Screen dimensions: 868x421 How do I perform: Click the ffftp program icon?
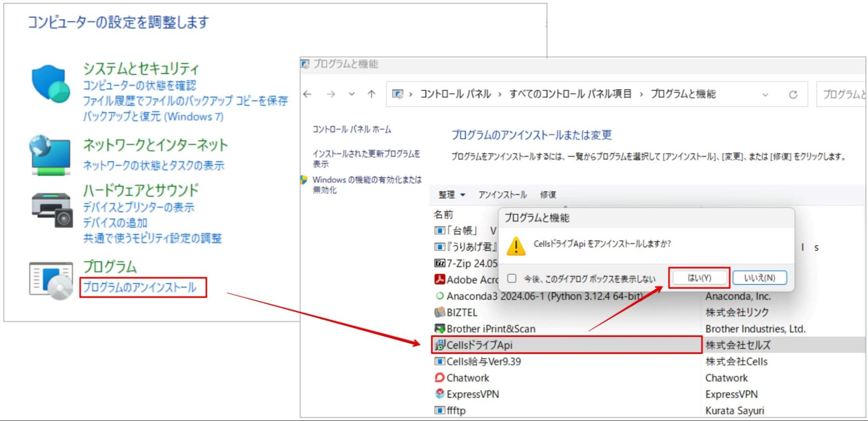439,410
